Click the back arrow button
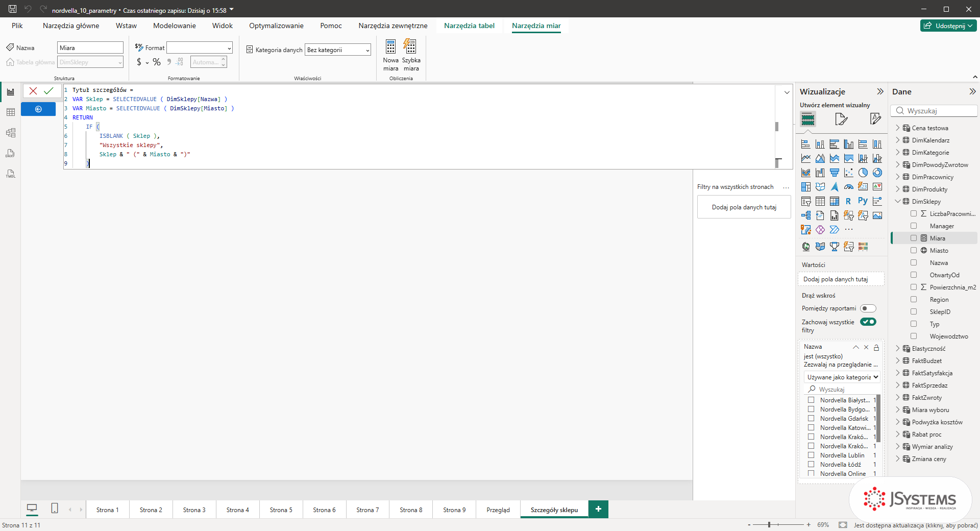 tap(38, 109)
